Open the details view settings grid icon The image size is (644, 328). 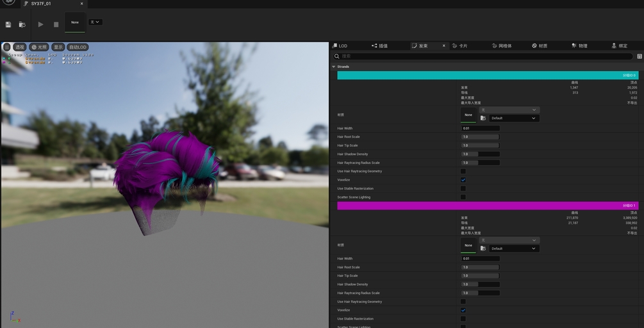(x=640, y=56)
